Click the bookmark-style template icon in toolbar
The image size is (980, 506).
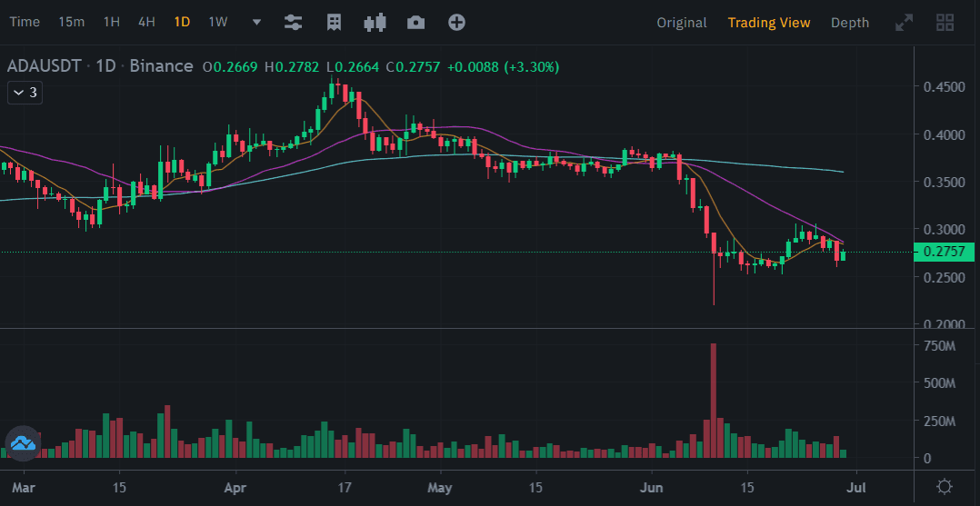point(335,23)
